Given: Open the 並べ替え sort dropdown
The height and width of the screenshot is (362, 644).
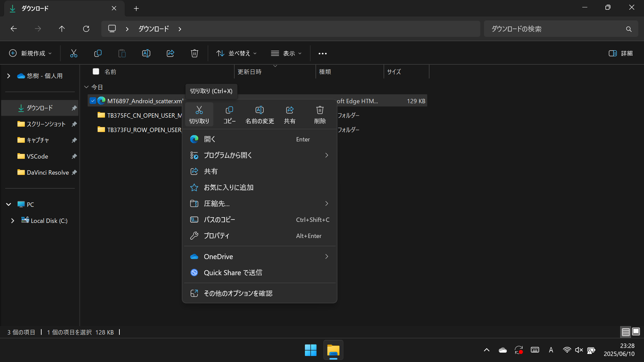Looking at the screenshot, I should (x=236, y=53).
